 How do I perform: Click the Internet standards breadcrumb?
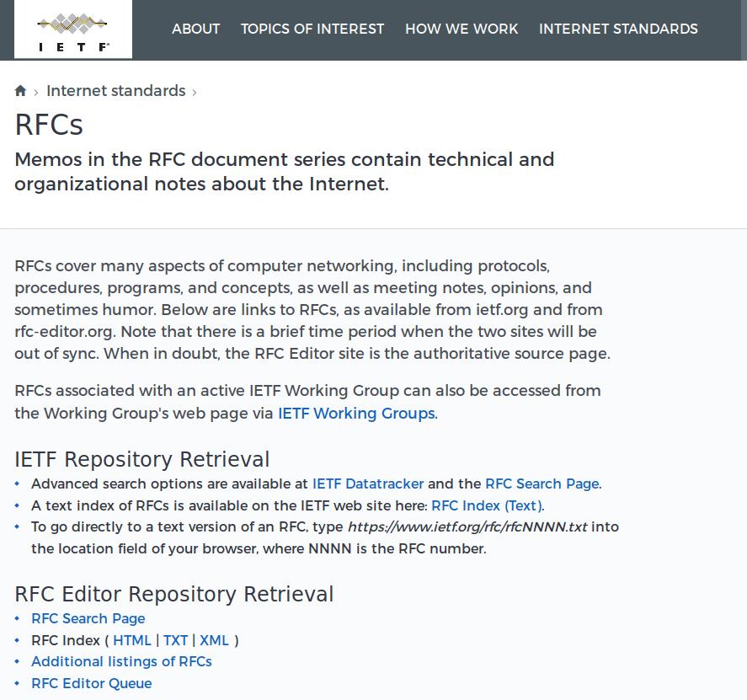click(115, 90)
